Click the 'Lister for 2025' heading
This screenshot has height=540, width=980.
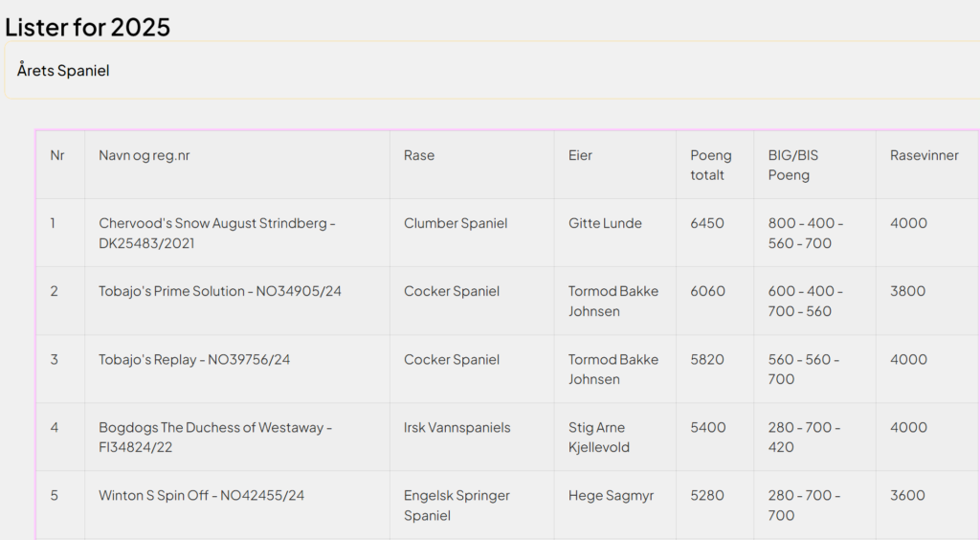point(88,27)
